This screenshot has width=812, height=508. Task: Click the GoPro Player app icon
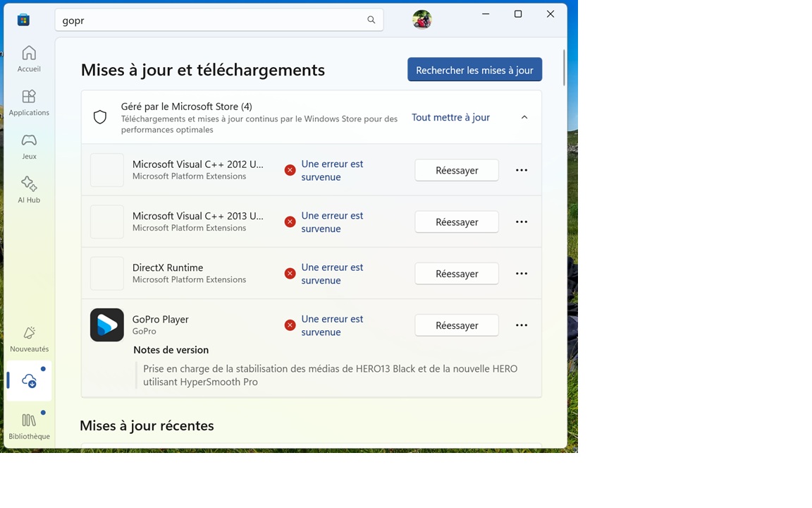(106, 325)
